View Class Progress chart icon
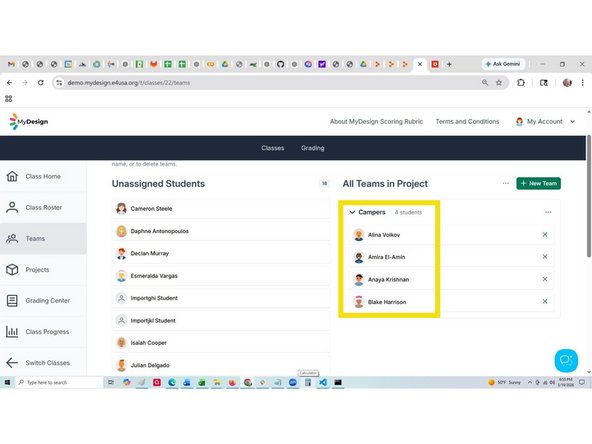Screen dimensions: 592x444 (12, 331)
